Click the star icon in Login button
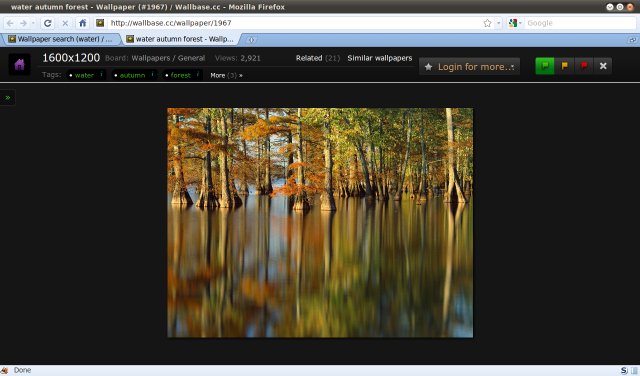This screenshot has width=640, height=376. (428, 67)
